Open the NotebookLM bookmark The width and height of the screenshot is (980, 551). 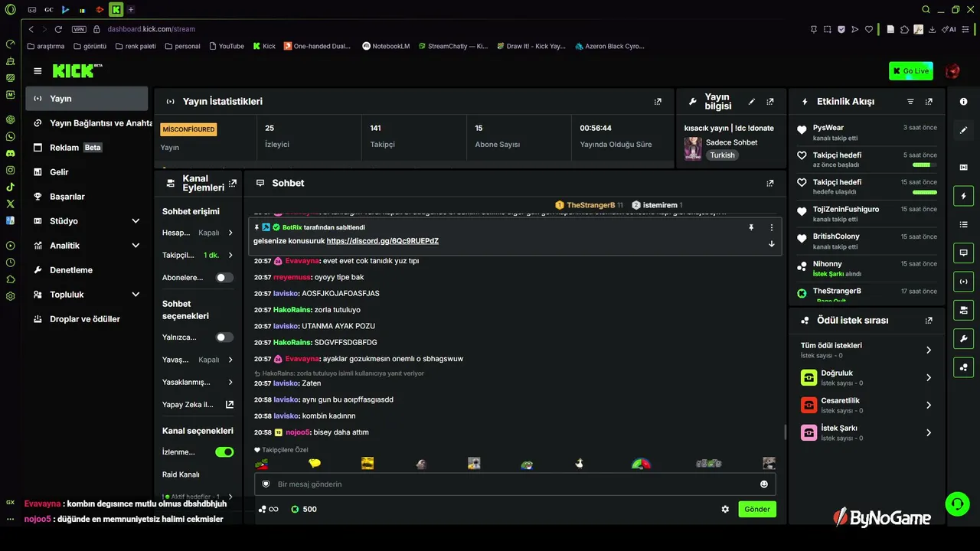386,46
